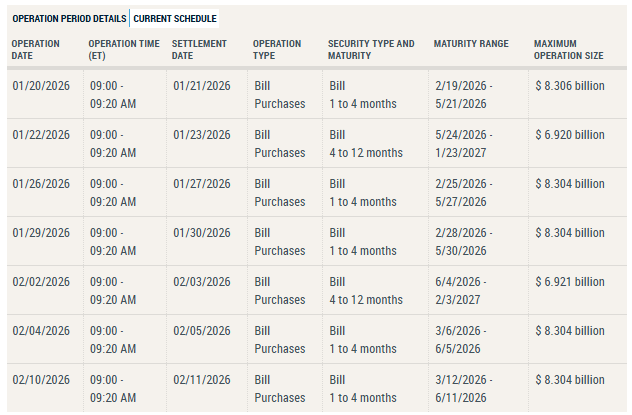Select the 02/10/2026 operation date cell
The width and height of the screenshot is (632, 415).
[x=41, y=380]
